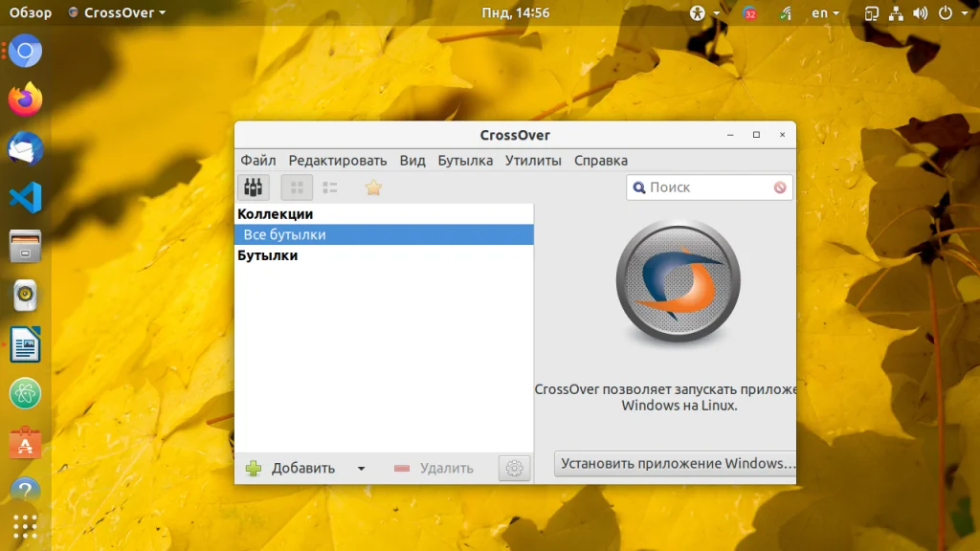
Task: Open the en keyboard layout dropdown
Action: click(825, 12)
